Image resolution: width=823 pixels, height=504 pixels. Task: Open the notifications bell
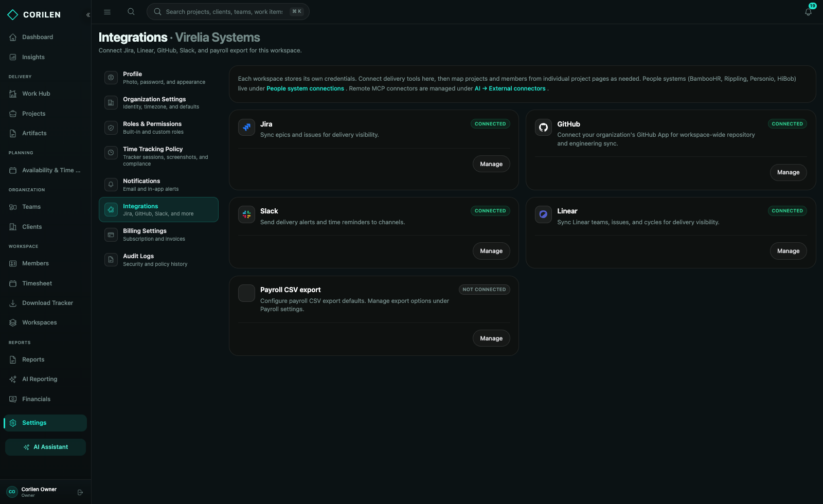tap(808, 12)
